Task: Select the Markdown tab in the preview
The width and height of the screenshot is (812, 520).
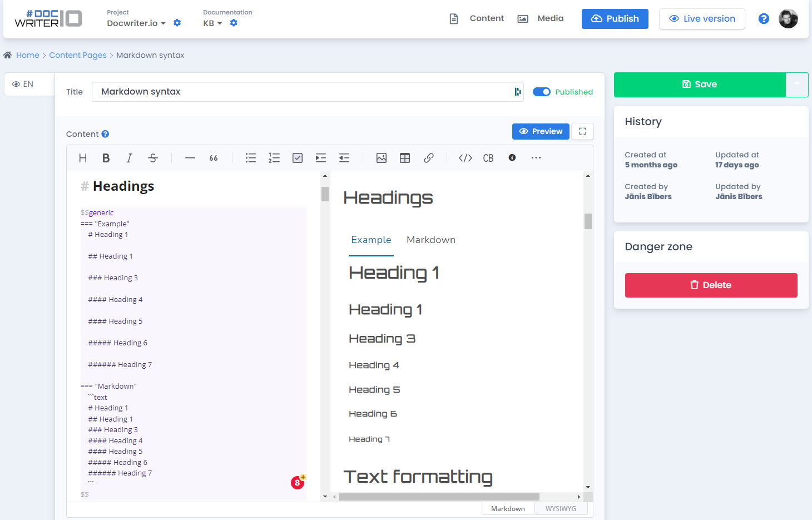Action: coord(431,240)
